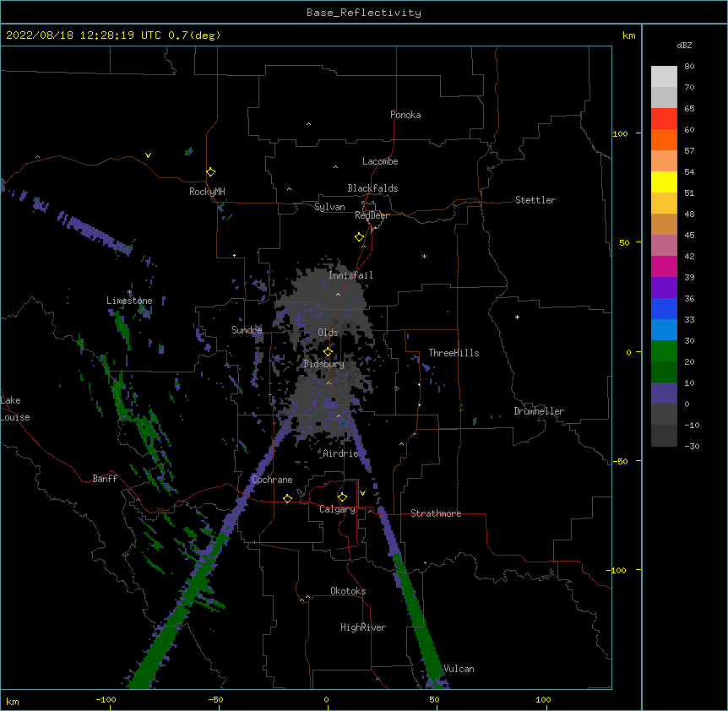Screen dimensions: 728x711
Task: Click the yellow V marker northwest of RockyMH
Action: coord(148,155)
